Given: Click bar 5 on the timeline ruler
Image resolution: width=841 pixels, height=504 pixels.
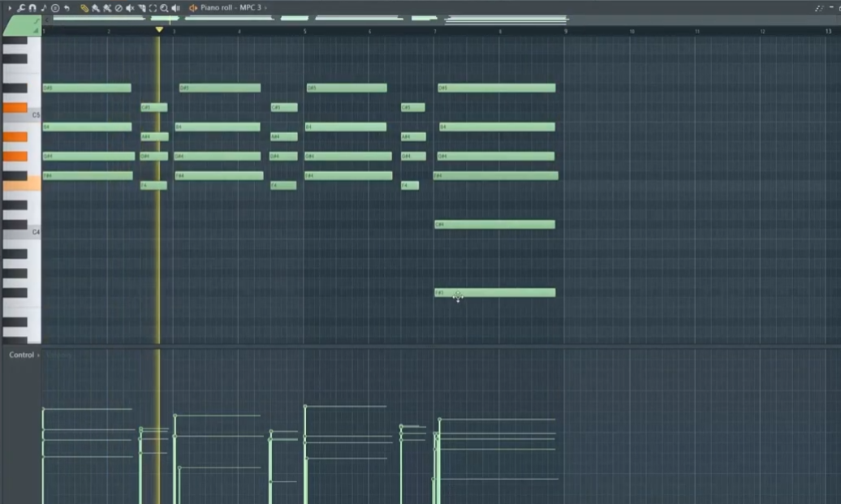Looking at the screenshot, I should 304,32.
